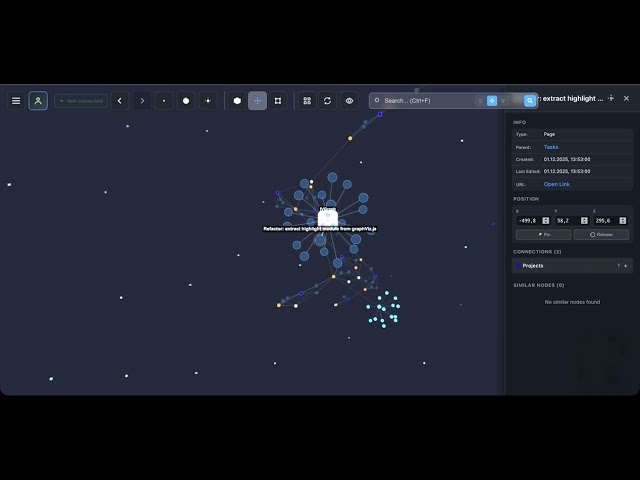Select the hexagon shape tool

237,101
